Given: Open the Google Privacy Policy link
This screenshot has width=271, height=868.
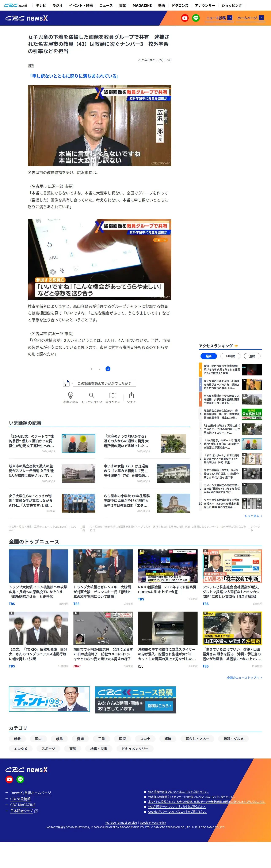Looking at the screenshot, I should (x=153, y=823).
